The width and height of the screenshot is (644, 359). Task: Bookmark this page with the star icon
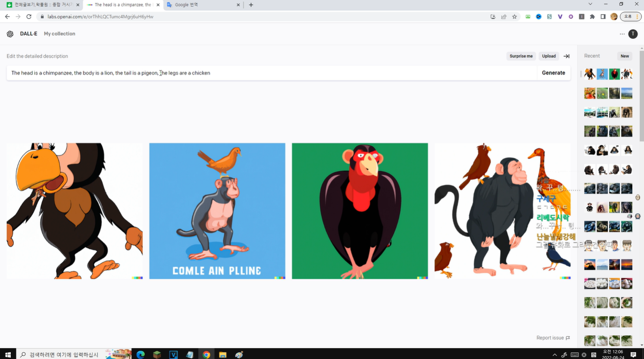coord(514,16)
